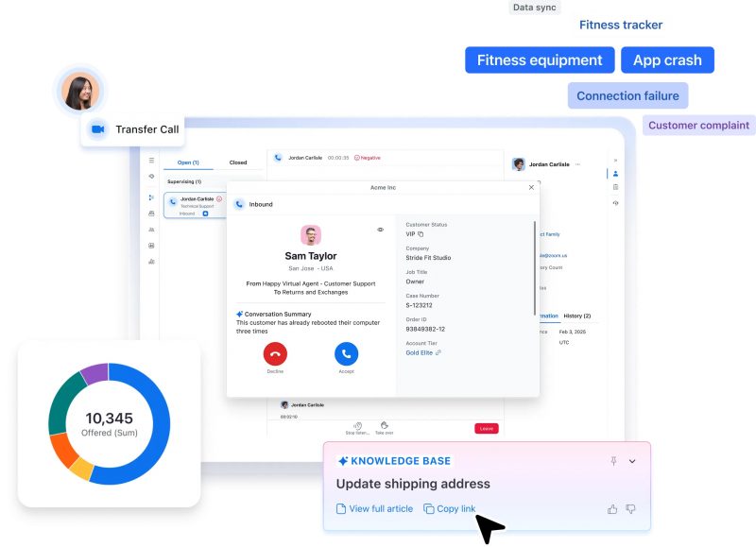Open the more options ellipsis beside Jordan Carlisle
Viewport: 756px width, 547px height.
point(577,164)
